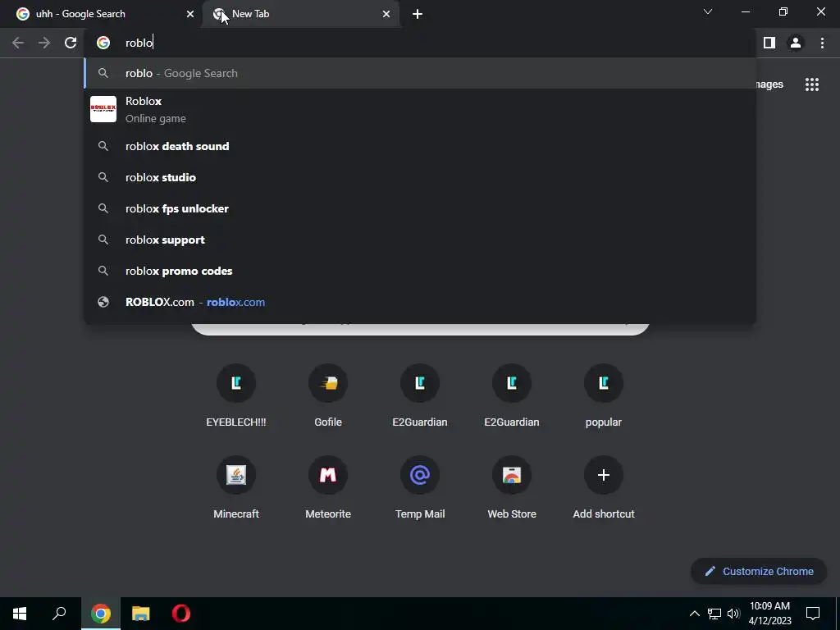Pick 'roblox fps unlocker' suggestion
This screenshot has width=840, height=630.
click(x=420, y=208)
